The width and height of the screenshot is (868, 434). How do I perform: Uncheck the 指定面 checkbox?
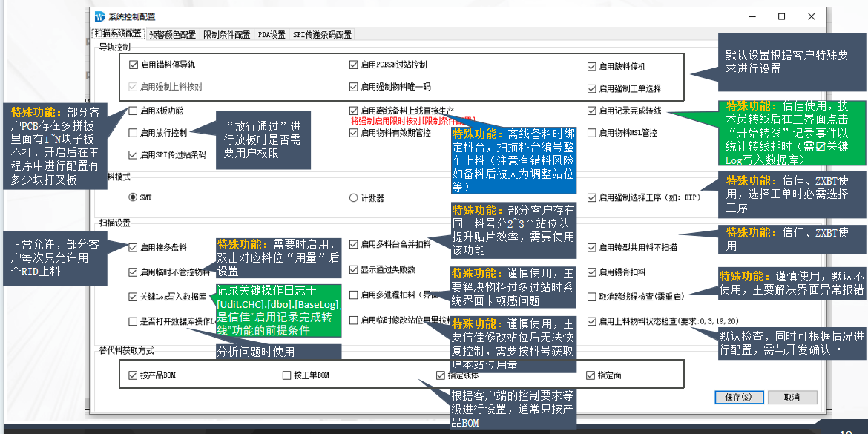[591, 375]
